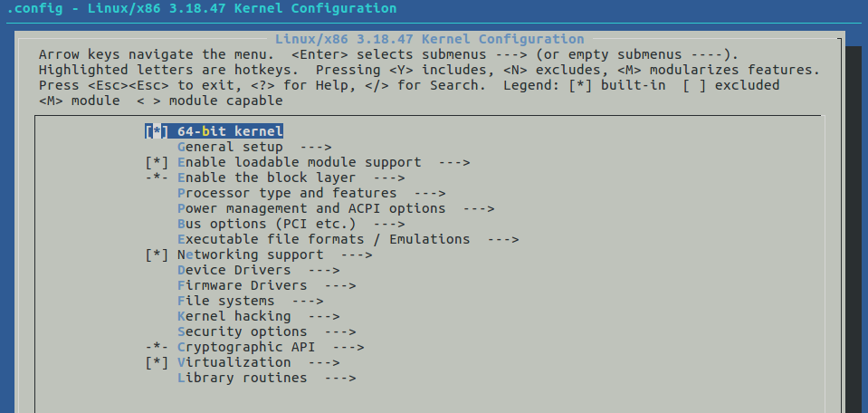This screenshot has height=413, width=868.
Task: Open the Cryptographic API entry
Action: 246,348
